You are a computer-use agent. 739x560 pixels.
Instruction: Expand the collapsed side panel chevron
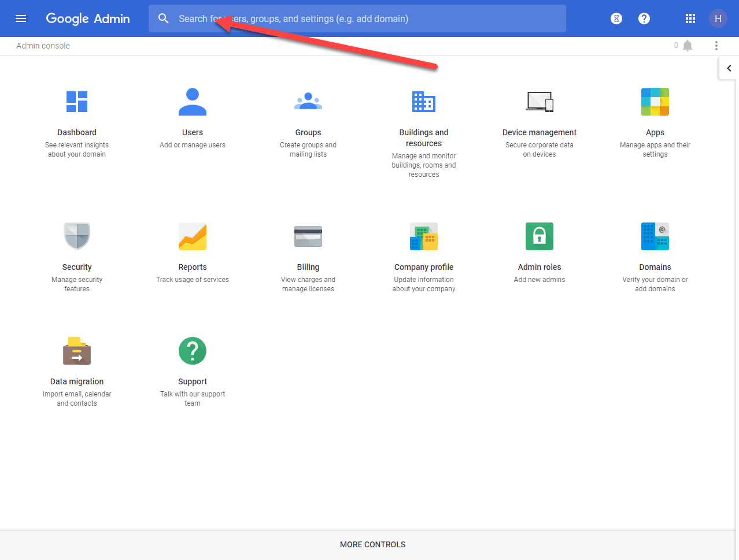click(x=729, y=68)
